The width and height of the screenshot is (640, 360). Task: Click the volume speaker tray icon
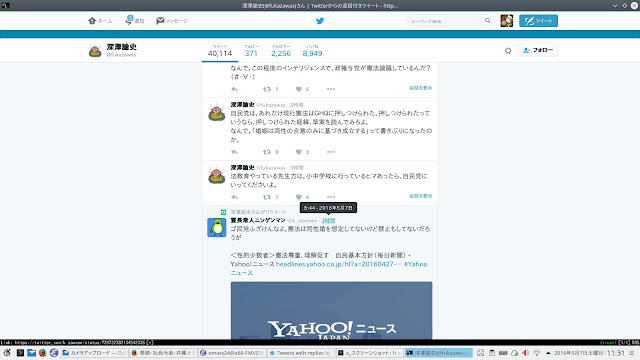525,353
